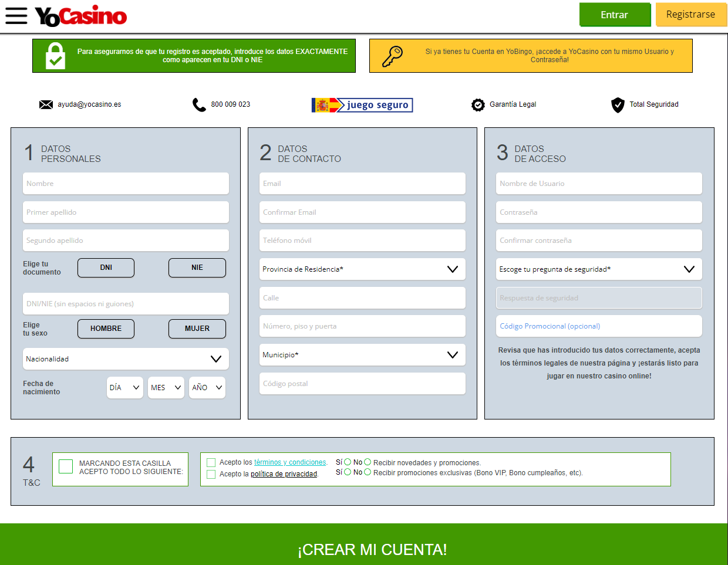Click the Entrar button in the header
Screen dimensions: 728x565
coord(615,15)
